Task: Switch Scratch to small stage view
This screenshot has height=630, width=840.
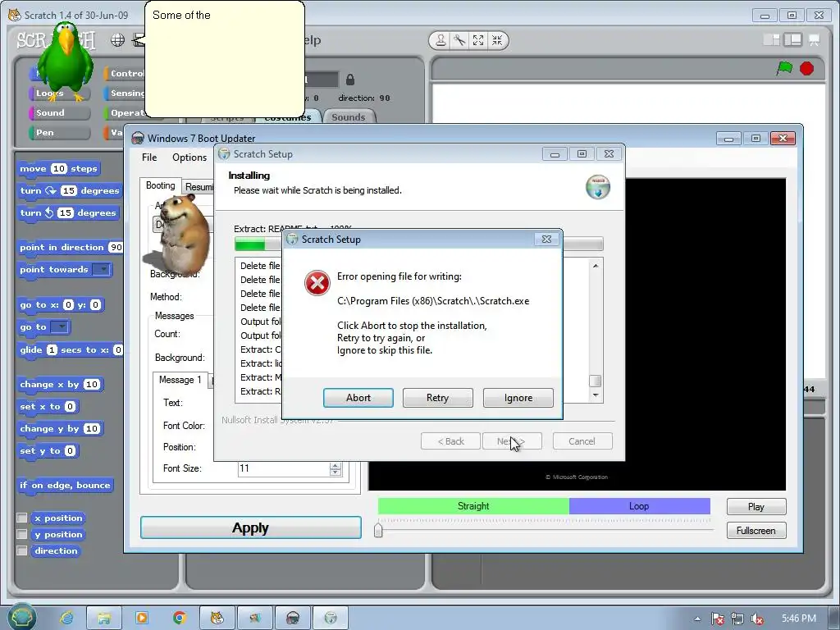Action: 771,39
